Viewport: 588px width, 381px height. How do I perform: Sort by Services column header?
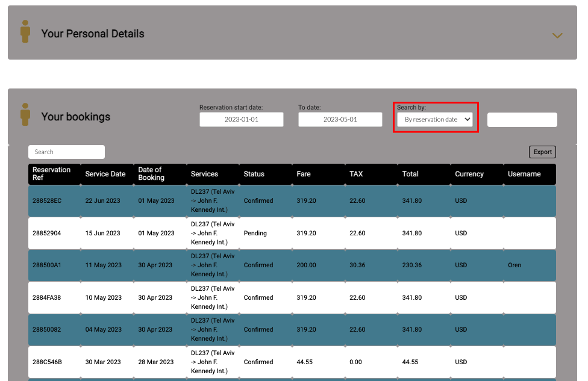tap(213, 174)
